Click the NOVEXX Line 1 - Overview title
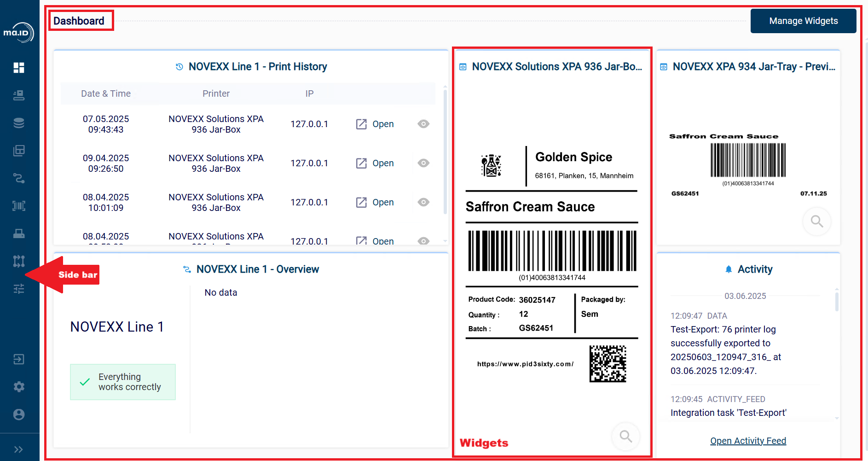Viewport: 868px width, 461px height. pos(258,269)
